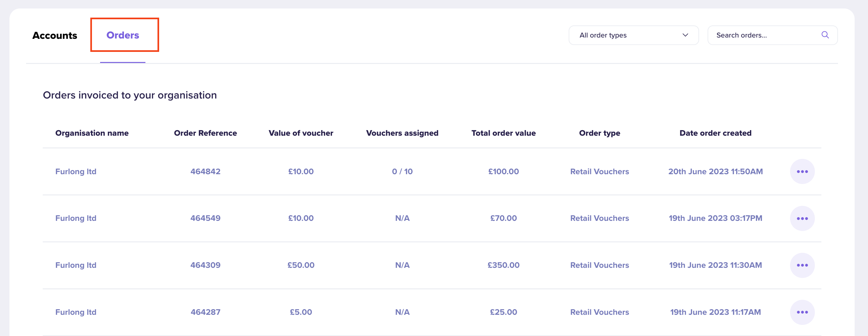This screenshot has width=868, height=336.
Task: Click order reference 464309
Action: point(205,265)
